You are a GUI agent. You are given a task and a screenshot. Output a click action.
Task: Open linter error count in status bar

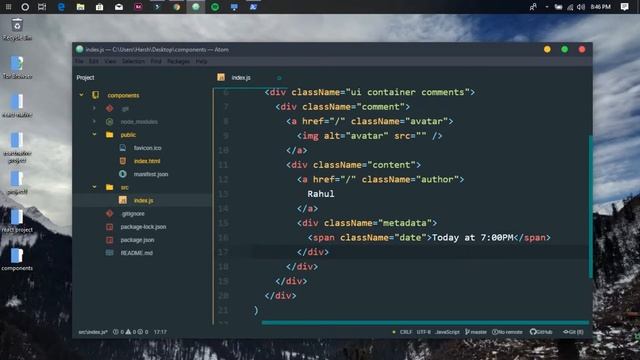[x=118, y=332]
